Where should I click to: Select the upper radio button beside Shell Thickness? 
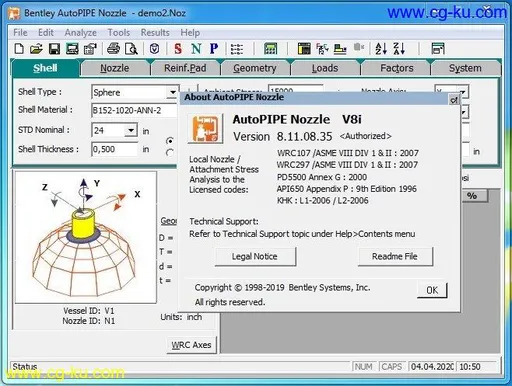pos(170,141)
